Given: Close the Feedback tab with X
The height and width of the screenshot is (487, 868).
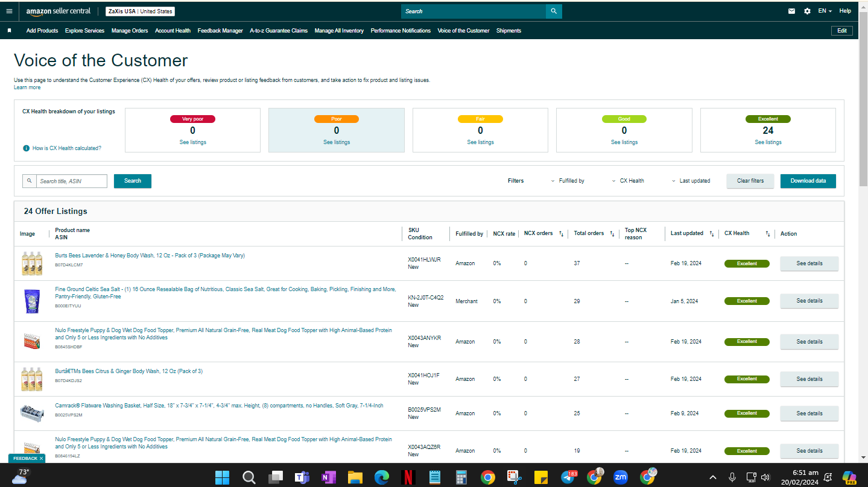Looking at the screenshot, I should pyautogui.click(x=41, y=459).
